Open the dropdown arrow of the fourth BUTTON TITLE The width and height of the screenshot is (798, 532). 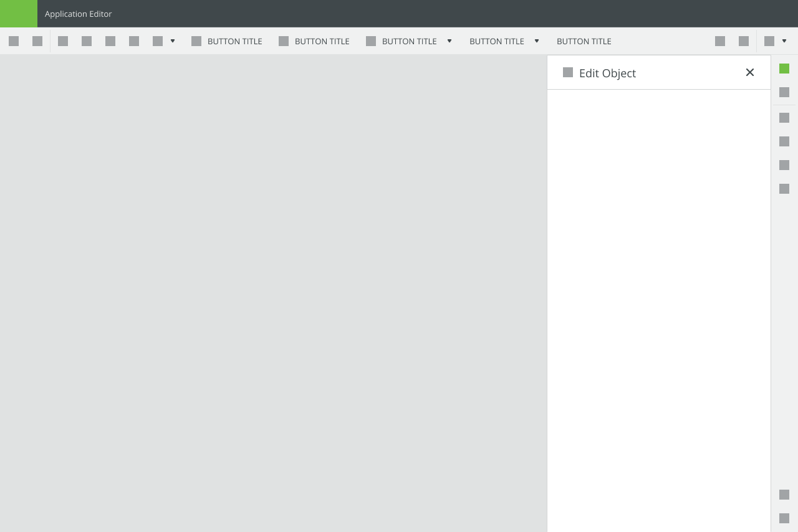[537, 41]
